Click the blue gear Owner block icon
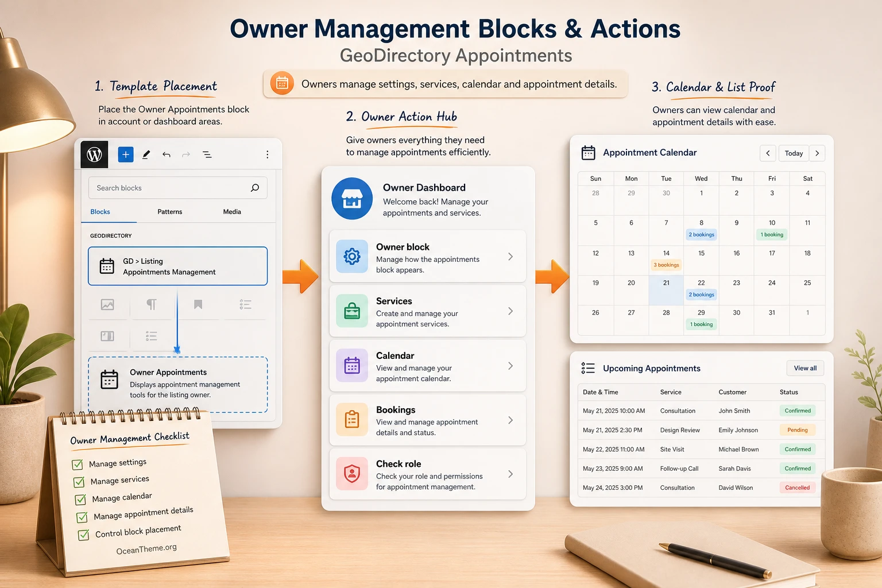882x588 pixels. (x=352, y=256)
